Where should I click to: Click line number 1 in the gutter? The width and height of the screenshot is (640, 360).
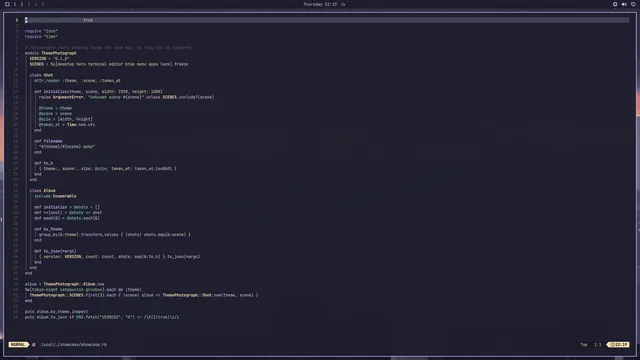(17, 20)
